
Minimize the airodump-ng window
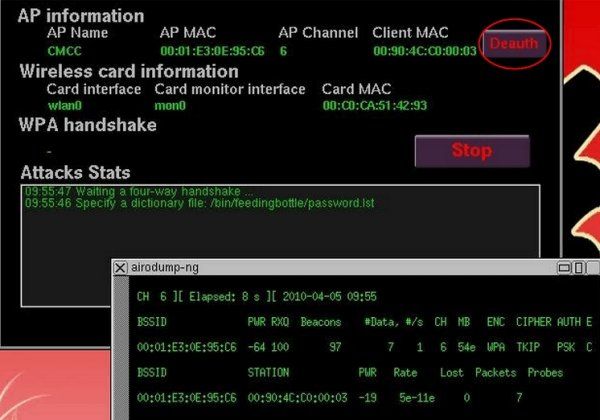pyautogui.click(x=564, y=268)
